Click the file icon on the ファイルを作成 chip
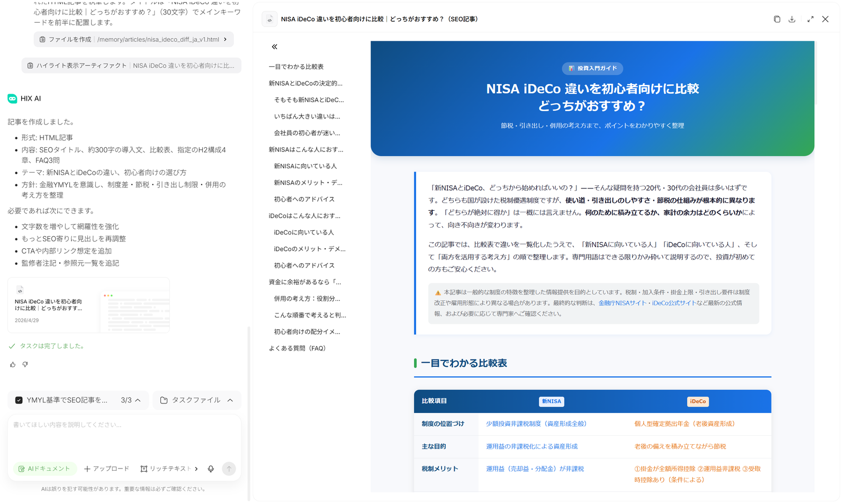 click(x=42, y=39)
